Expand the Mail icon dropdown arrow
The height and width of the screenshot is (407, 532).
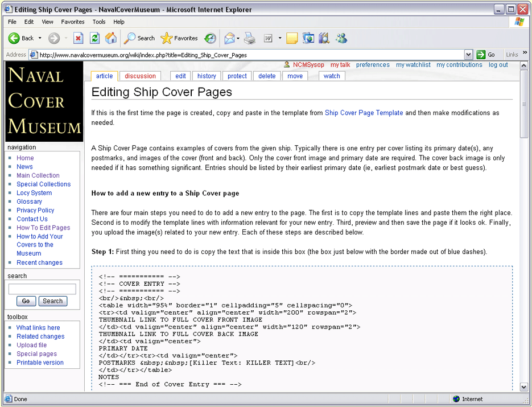pyautogui.click(x=238, y=38)
